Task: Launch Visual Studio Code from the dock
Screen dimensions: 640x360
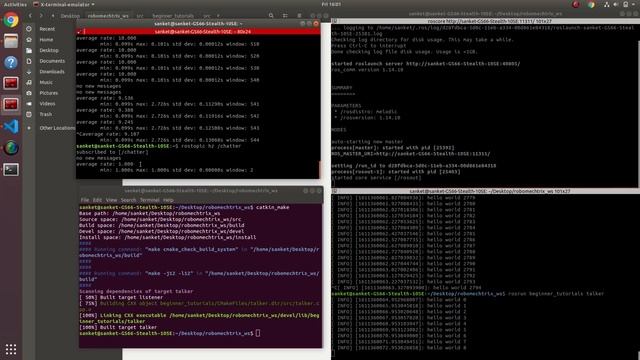Action: pos(11,126)
